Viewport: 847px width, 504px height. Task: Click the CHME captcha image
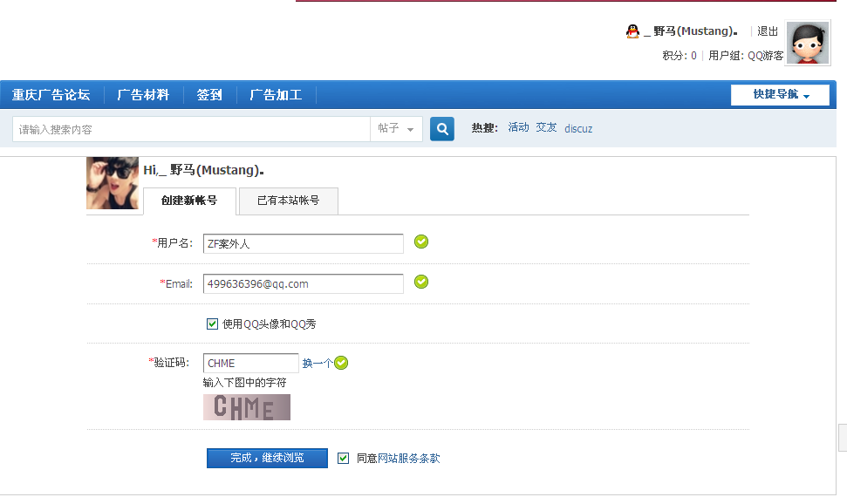click(247, 407)
